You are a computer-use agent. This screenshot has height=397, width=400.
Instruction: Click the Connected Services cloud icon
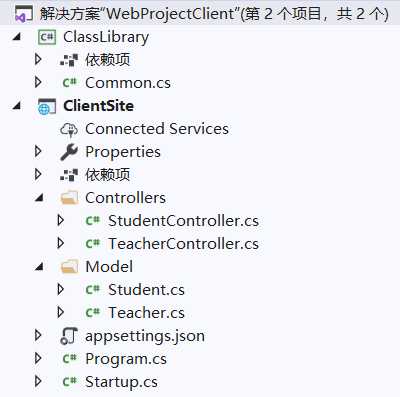(69, 129)
